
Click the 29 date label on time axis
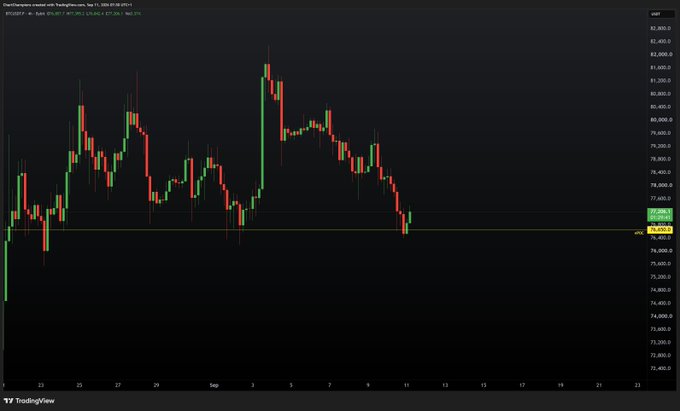pyautogui.click(x=157, y=385)
